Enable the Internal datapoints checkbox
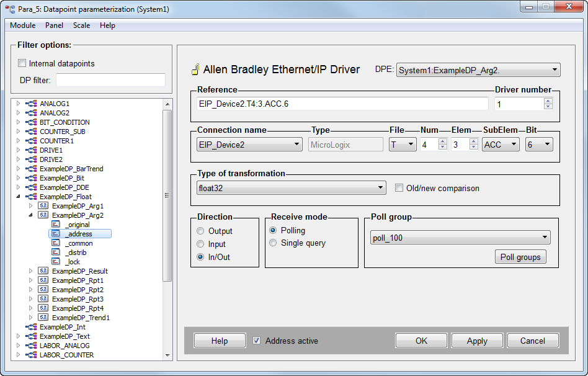Image resolution: width=588 pixels, height=376 pixels. [22, 63]
